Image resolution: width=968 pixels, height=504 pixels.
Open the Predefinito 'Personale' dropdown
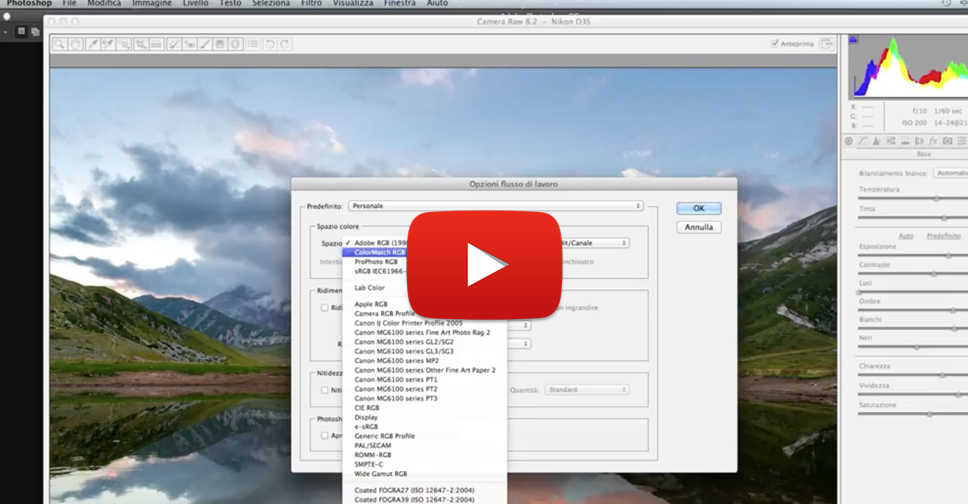496,206
